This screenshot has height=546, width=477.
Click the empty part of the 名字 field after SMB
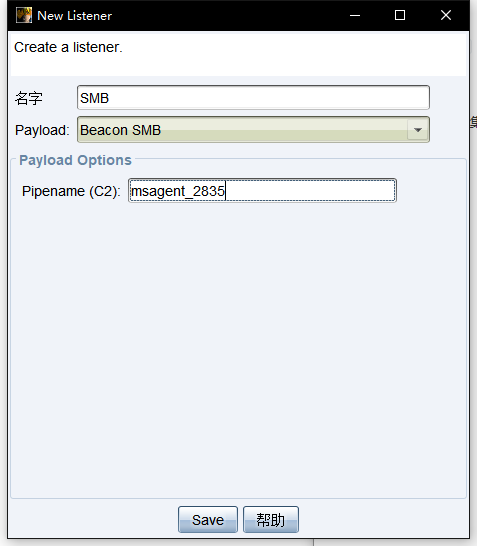click(268, 98)
